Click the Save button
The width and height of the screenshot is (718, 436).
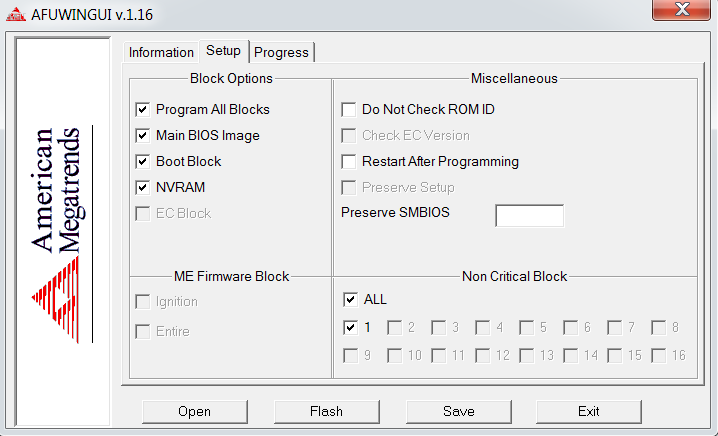click(457, 411)
